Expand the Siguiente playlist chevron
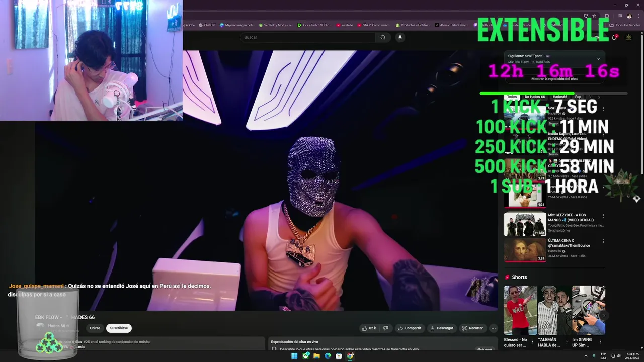The image size is (644, 362). click(598, 59)
